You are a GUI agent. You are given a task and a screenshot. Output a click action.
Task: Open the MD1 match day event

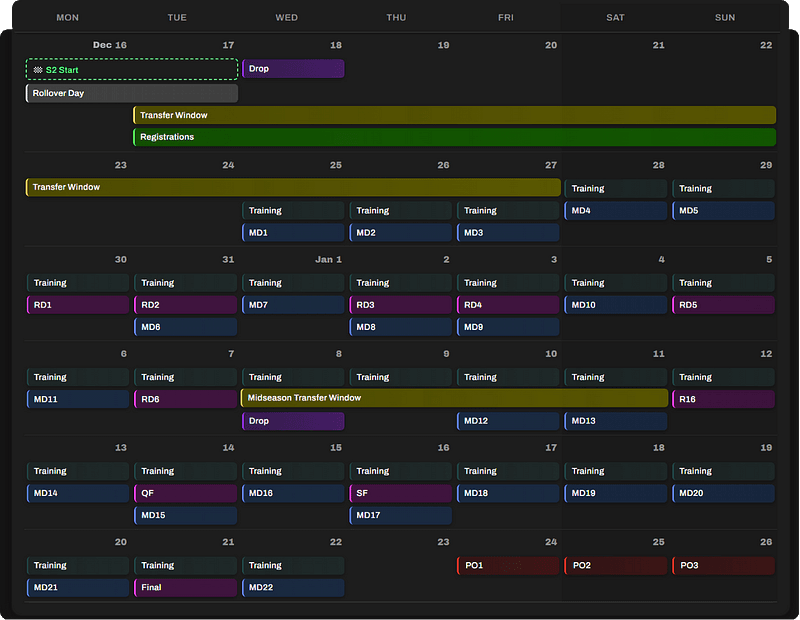tap(293, 233)
